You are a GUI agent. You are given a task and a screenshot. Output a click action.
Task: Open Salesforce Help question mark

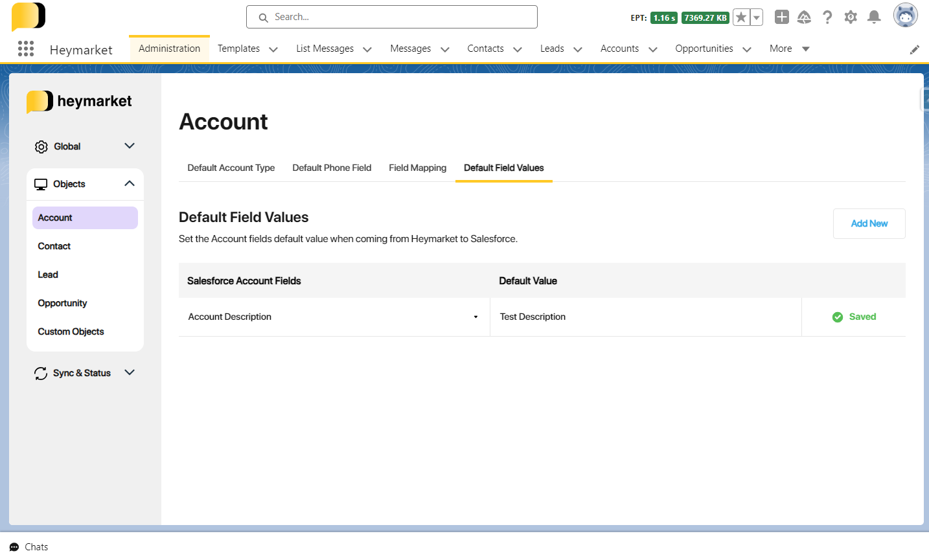tap(827, 17)
